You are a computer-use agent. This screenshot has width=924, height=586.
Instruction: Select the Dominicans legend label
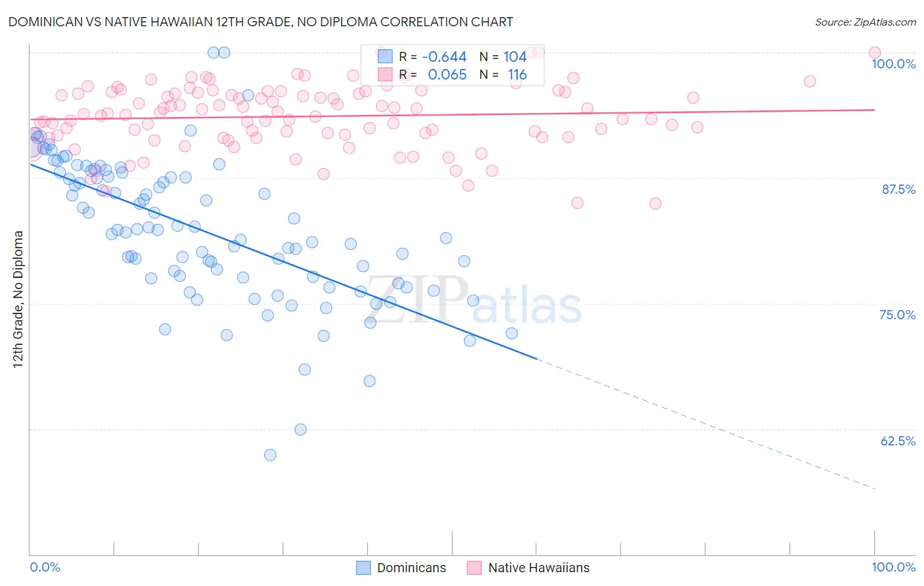pos(411,568)
